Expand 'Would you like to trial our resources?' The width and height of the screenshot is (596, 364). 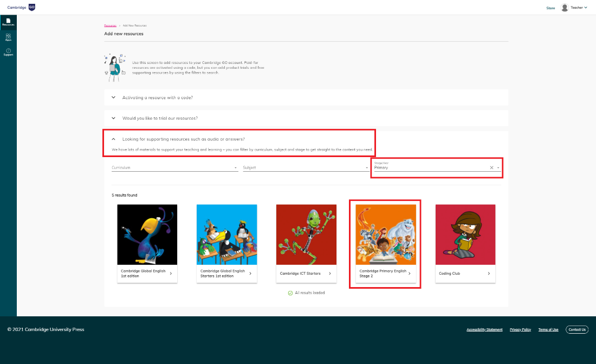click(x=306, y=118)
